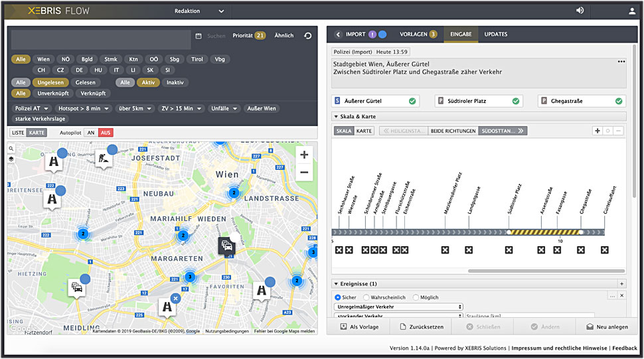The height and width of the screenshot is (359, 644).
Task: Click the search input field
Action: pyautogui.click(x=101, y=38)
